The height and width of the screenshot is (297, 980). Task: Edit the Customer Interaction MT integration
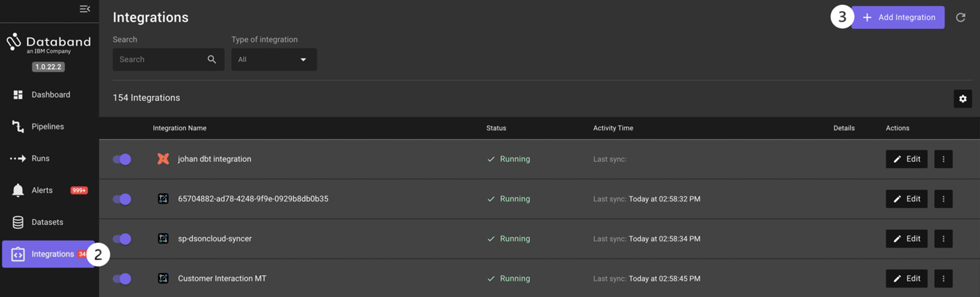point(906,279)
